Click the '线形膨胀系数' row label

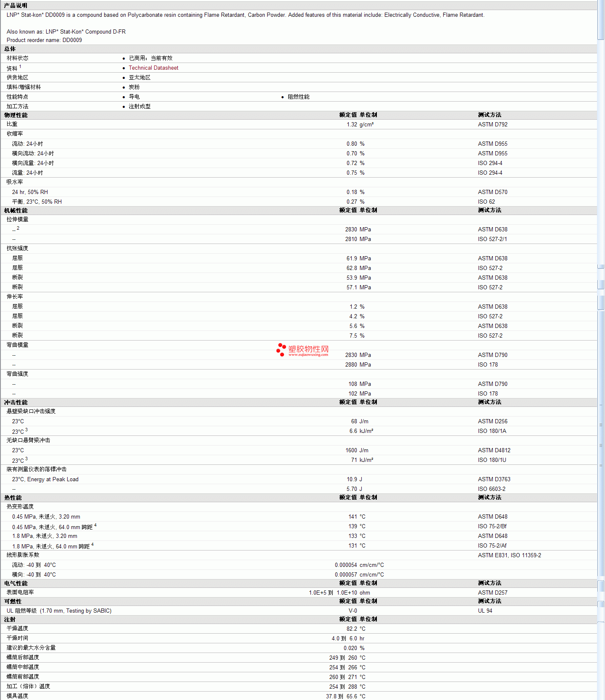click(23, 555)
